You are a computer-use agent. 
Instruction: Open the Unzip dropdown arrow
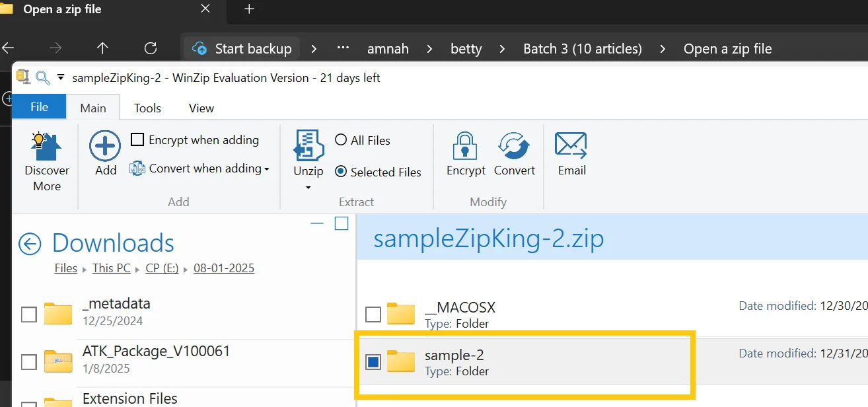pyautogui.click(x=308, y=188)
